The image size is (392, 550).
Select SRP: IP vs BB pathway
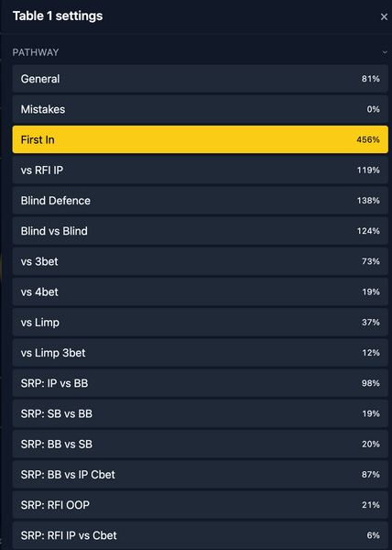200,383
